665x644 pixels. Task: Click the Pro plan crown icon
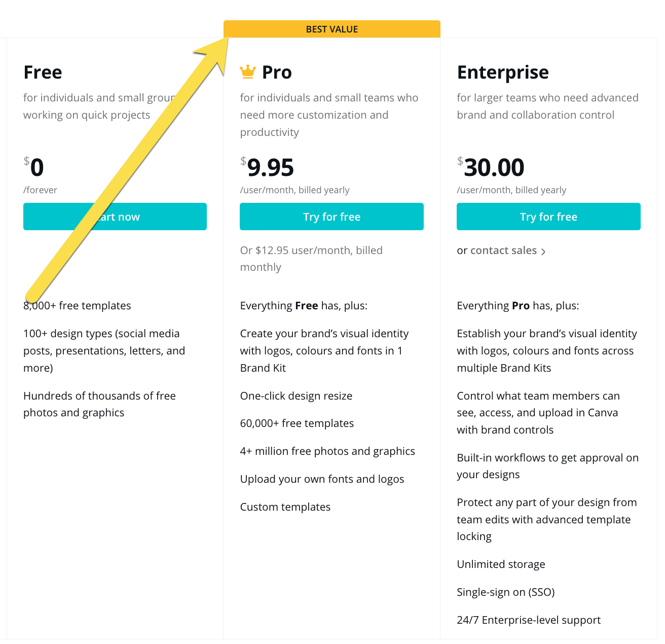tap(248, 71)
